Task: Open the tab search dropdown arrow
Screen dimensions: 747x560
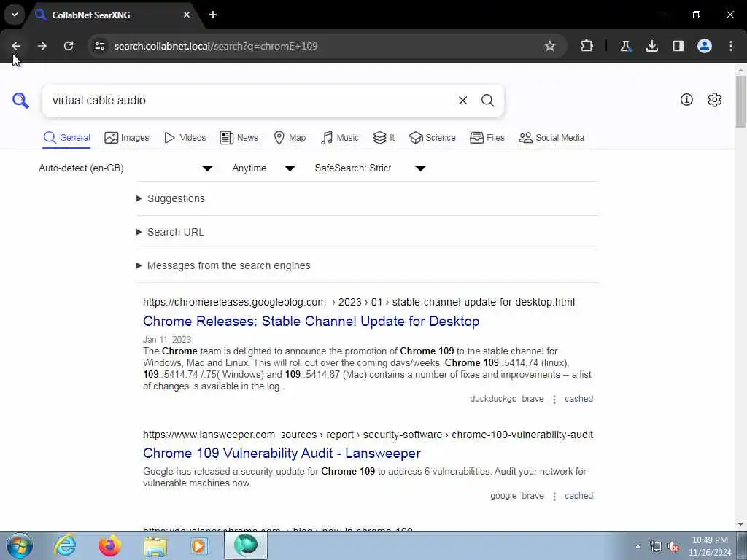Action: pyautogui.click(x=15, y=15)
